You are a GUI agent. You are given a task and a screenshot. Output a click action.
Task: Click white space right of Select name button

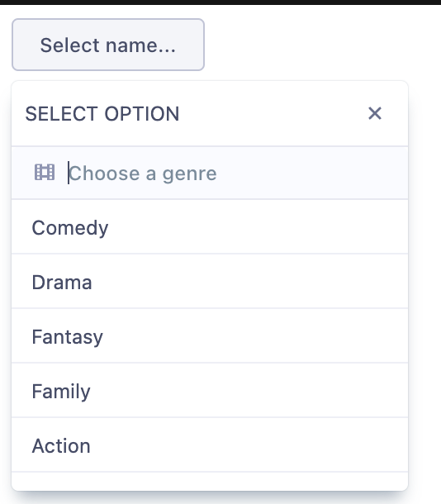coord(321,45)
